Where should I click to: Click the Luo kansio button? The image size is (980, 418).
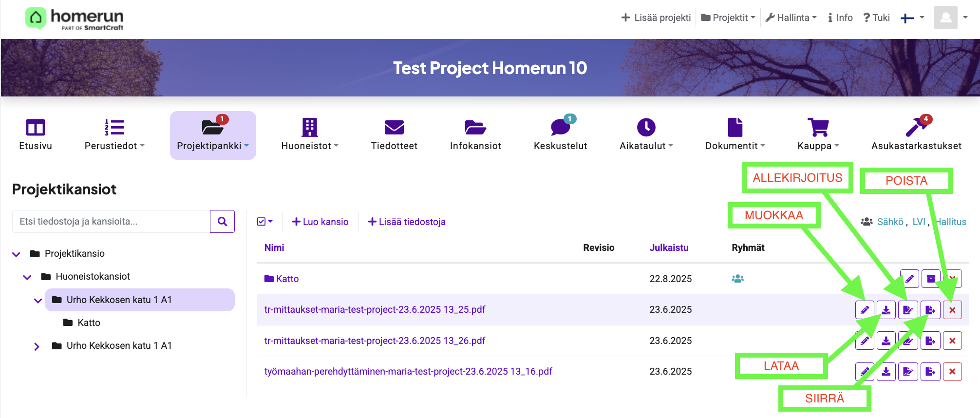coord(320,222)
